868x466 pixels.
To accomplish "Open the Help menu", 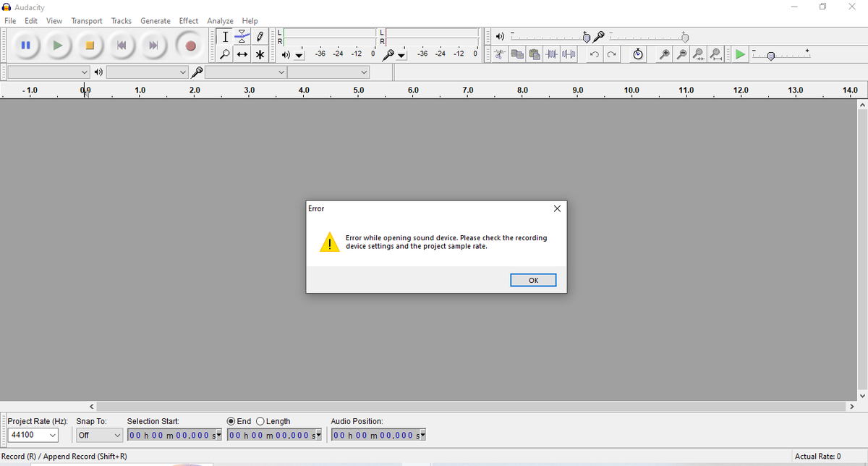I will (250, 21).
